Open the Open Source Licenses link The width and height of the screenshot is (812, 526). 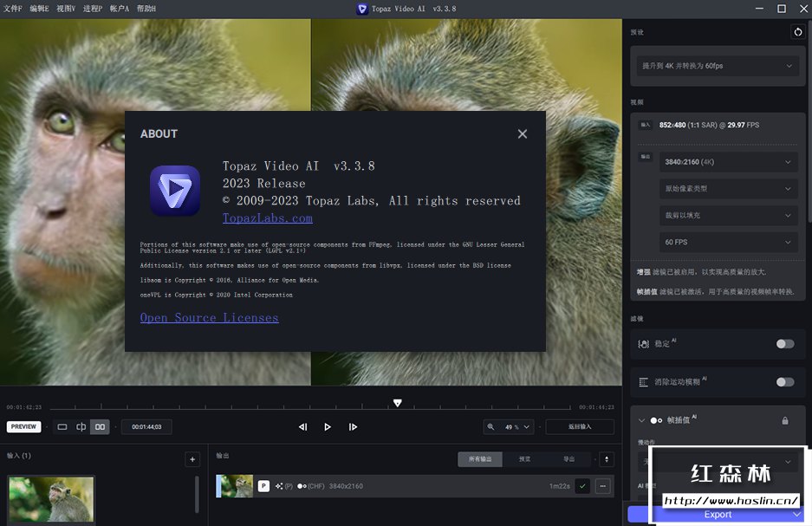[209, 317]
